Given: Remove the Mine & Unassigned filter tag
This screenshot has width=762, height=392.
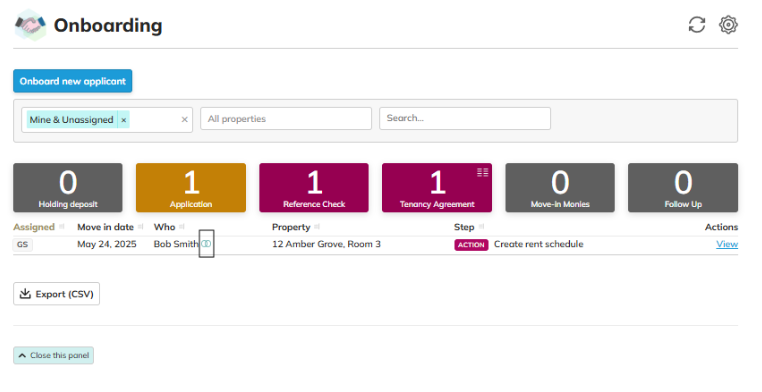Looking at the screenshot, I should (x=123, y=120).
